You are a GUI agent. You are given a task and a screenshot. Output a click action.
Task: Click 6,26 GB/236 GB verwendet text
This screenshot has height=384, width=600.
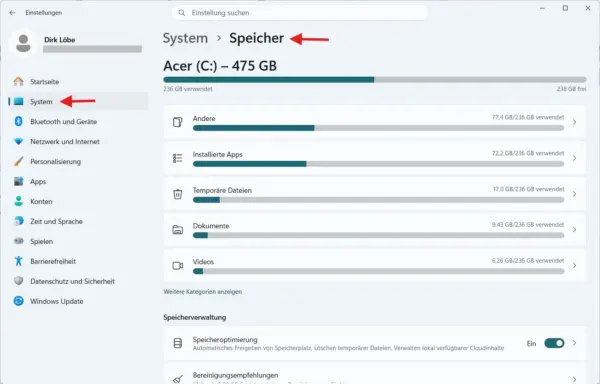[x=528, y=260]
